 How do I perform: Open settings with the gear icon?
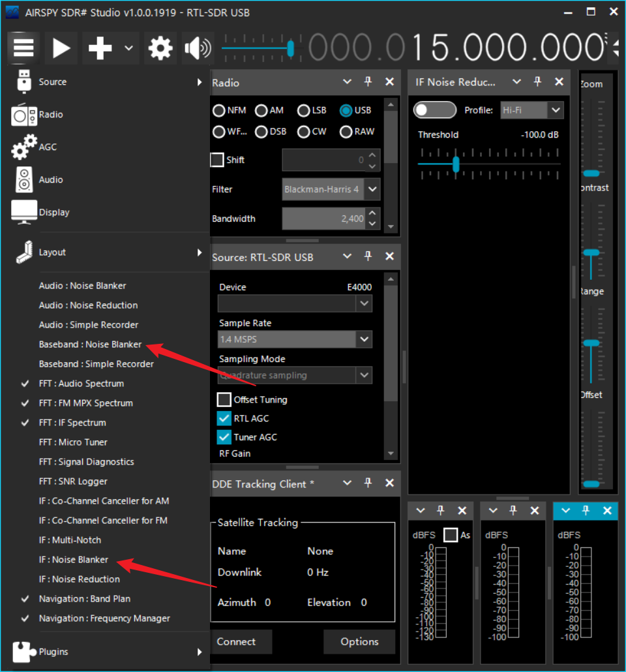click(x=160, y=48)
